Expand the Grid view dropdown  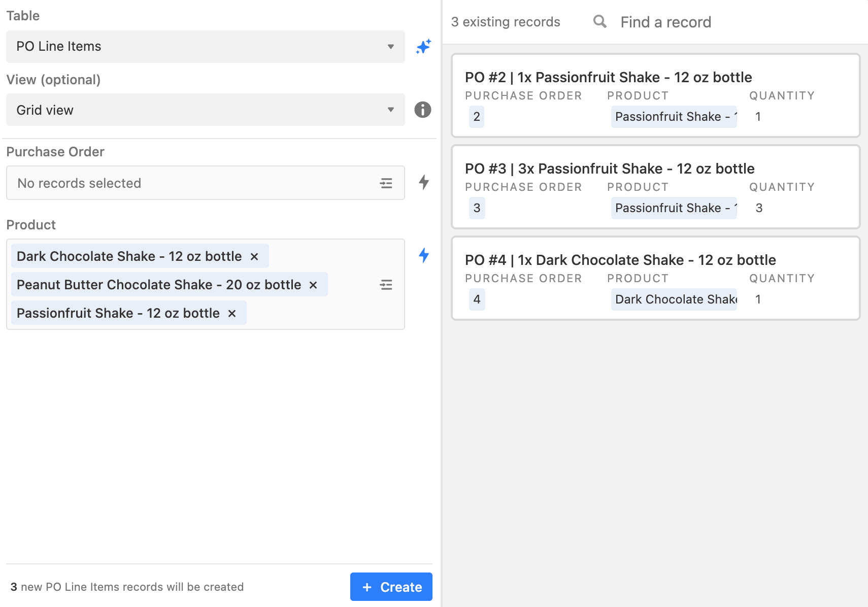[x=205, y=110]
